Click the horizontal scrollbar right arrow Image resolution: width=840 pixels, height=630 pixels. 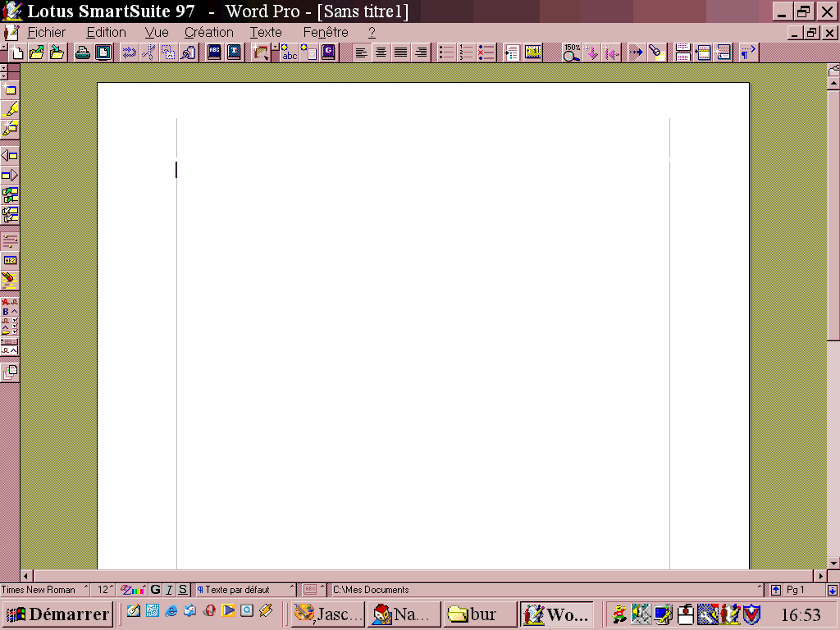coord(820,576)
